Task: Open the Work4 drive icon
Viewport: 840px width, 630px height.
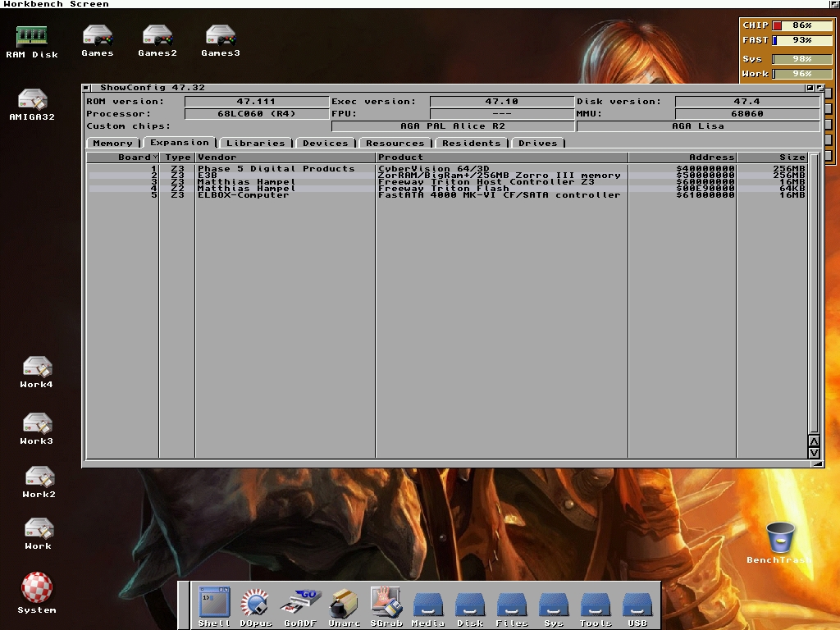Action: [36, 372]
